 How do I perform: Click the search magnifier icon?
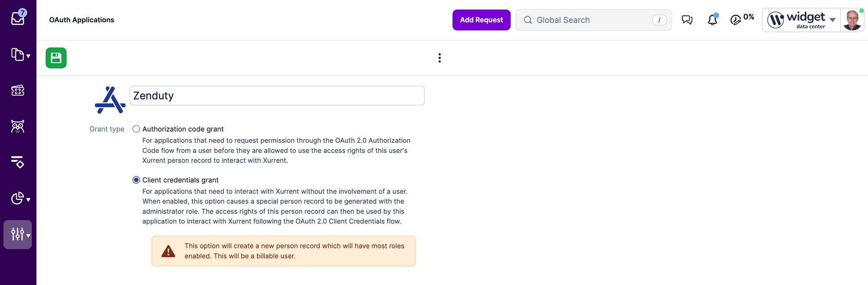click(x=528, y=20)
